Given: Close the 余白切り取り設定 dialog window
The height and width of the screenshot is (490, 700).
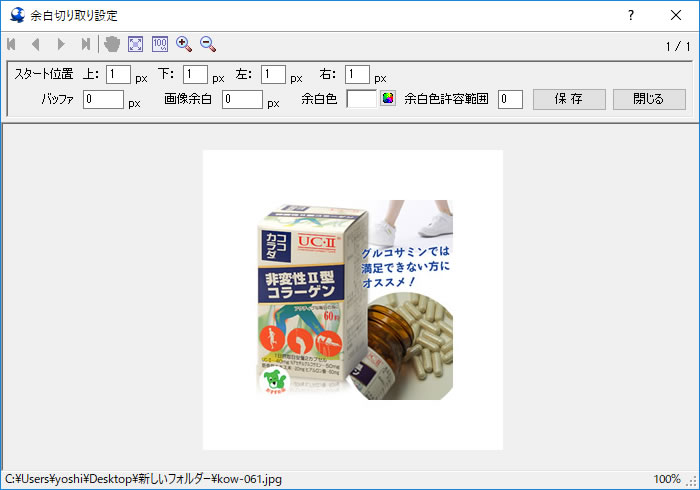Looking at the screenshot, I should 676,16.
